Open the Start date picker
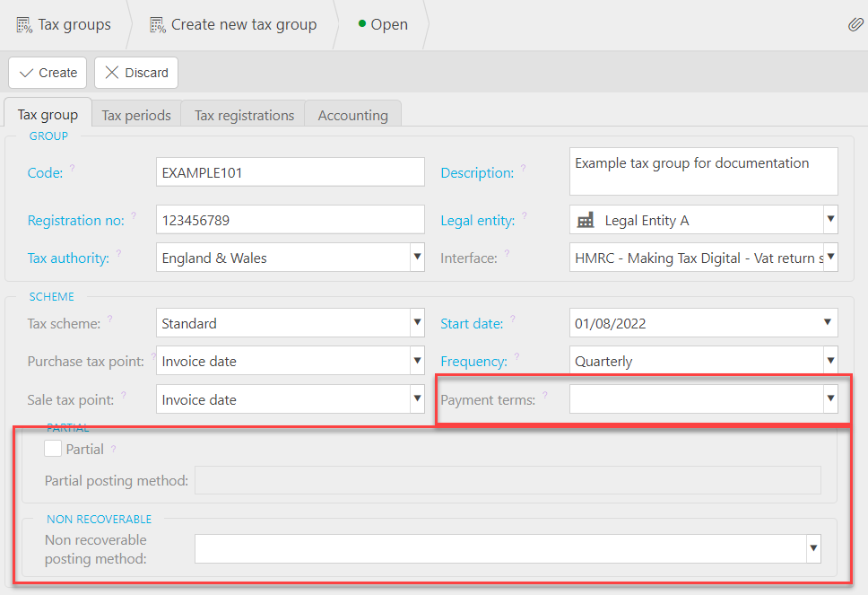 [829, 323]
